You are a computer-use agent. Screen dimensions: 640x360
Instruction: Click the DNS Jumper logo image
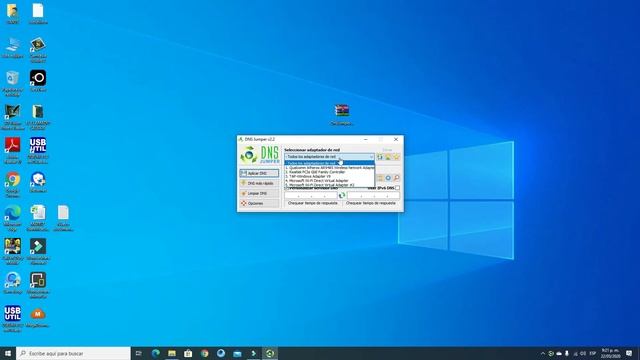tap(260, 155)
